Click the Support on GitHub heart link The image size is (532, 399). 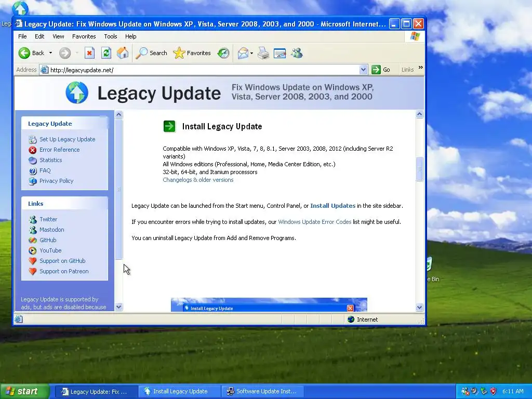62,261
